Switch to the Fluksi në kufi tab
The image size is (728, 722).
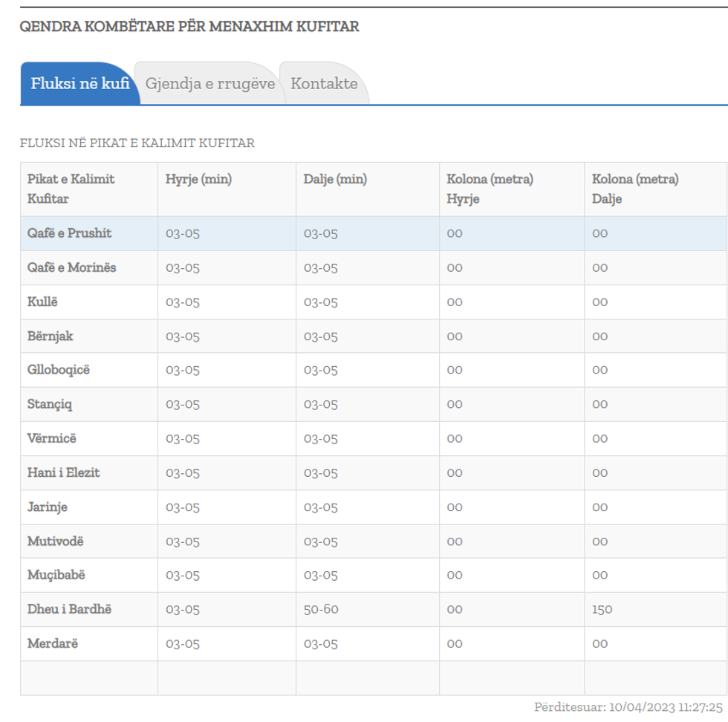(x=79, y=84)
